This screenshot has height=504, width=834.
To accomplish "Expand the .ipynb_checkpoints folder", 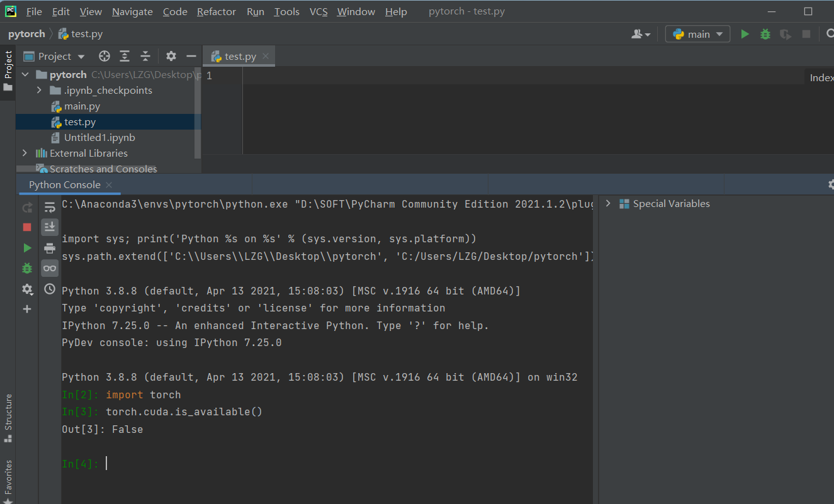I will [38, 90].
